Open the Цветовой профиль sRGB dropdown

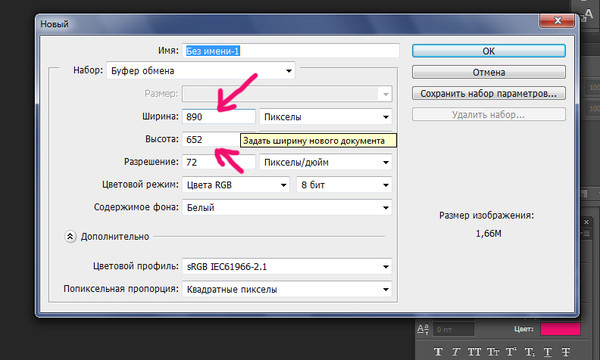pos(287,267)
